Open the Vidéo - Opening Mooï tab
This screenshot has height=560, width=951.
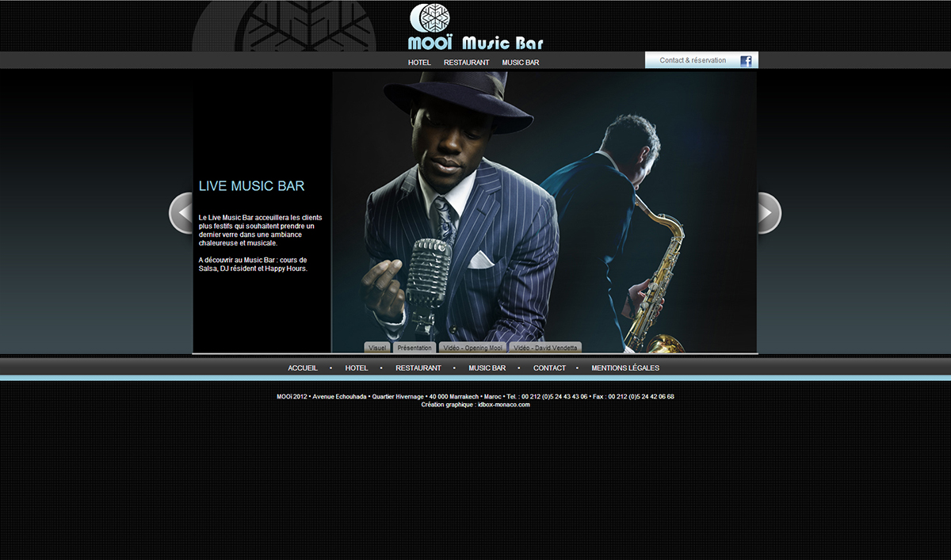(x=473, y=348)
